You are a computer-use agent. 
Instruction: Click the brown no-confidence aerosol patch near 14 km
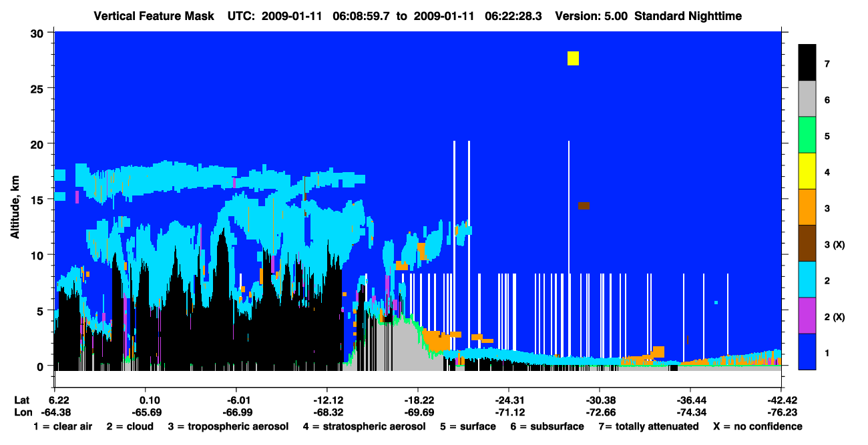[584, 205]
